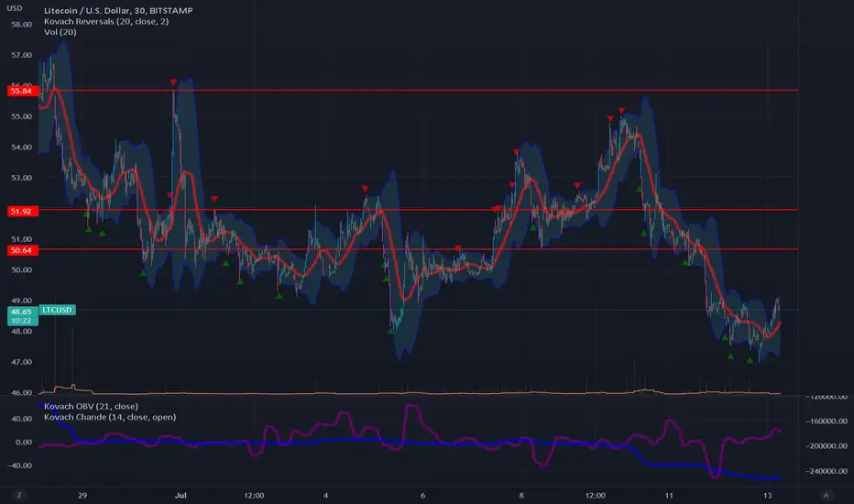854x504 pixels.
Task: Select the Vol (20) indicator legend
Action: tap(60, 32)
